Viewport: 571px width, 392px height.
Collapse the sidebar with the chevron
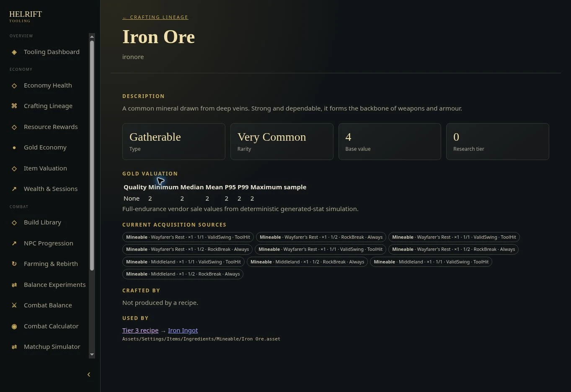(89, 374)
